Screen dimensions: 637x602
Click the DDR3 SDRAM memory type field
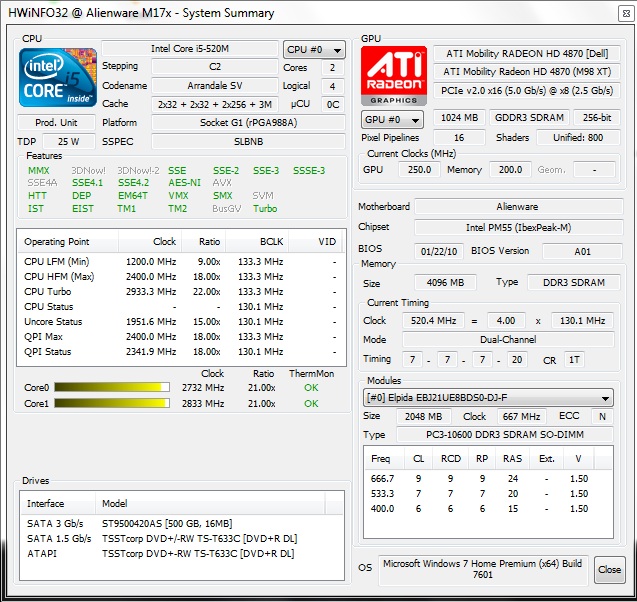click(574, 283)
